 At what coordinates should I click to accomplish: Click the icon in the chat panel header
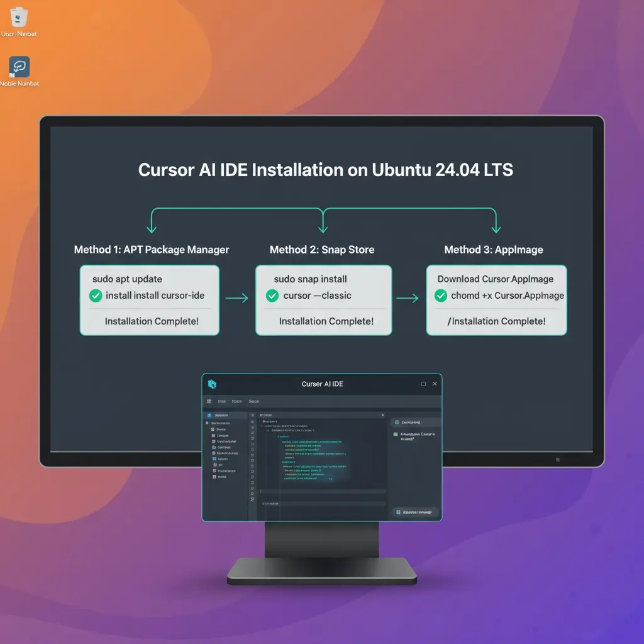396,423
